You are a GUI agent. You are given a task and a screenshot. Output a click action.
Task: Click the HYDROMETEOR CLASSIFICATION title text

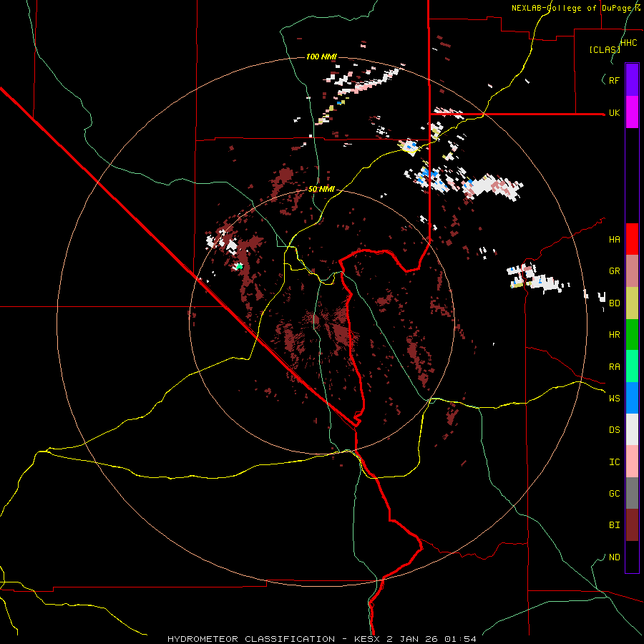253,639
